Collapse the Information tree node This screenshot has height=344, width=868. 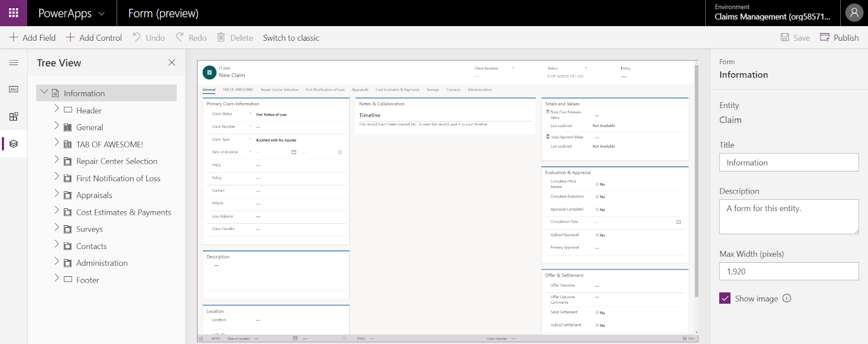[x=44, y=92]
